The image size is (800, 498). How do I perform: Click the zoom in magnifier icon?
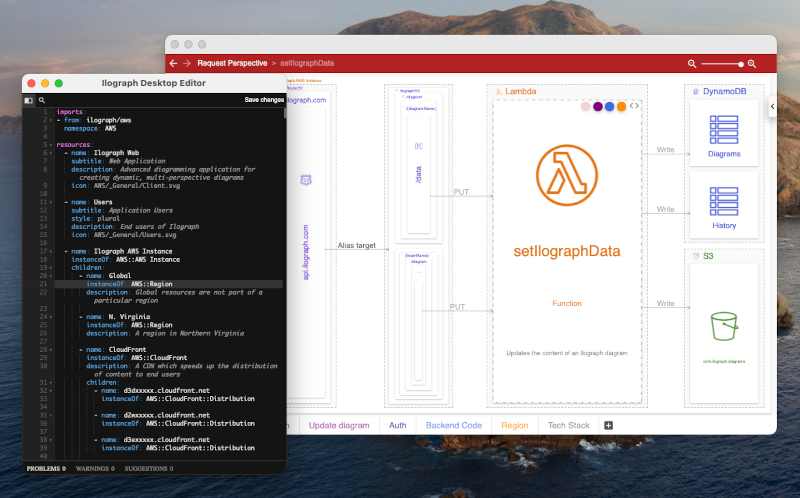(x=752, y=63)
